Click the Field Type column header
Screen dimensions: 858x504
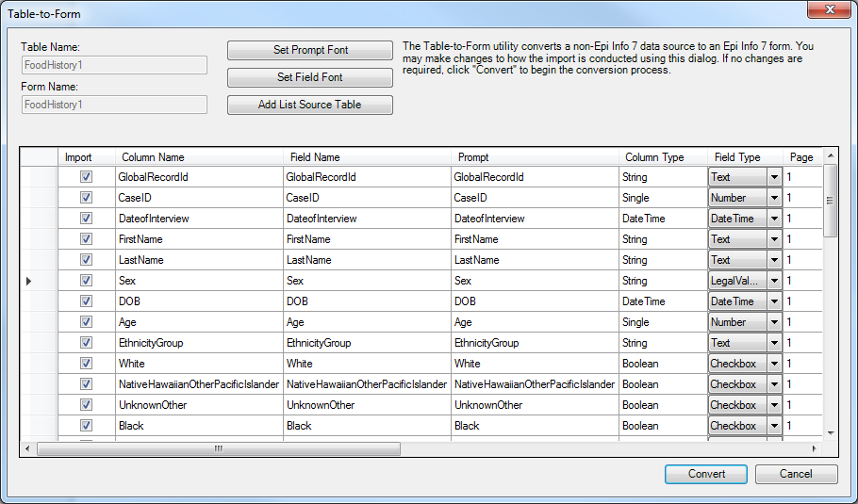coord(745,157)
